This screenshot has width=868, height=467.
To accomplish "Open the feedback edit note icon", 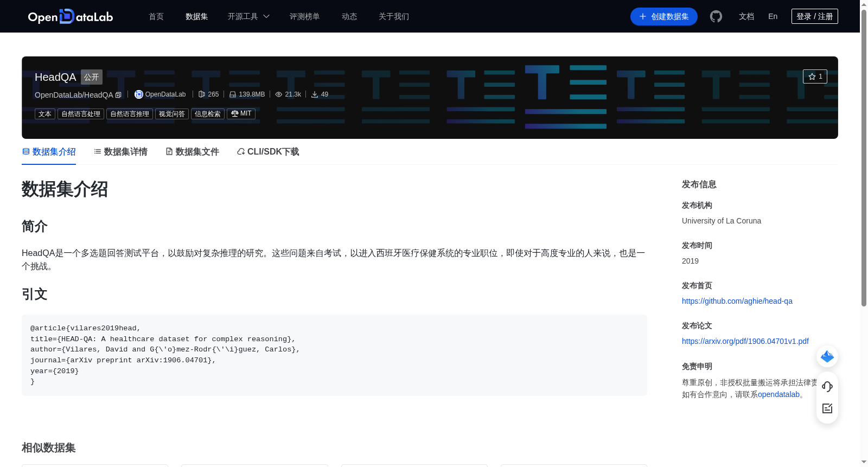I will pyautogui.click(x=827, y=408).
